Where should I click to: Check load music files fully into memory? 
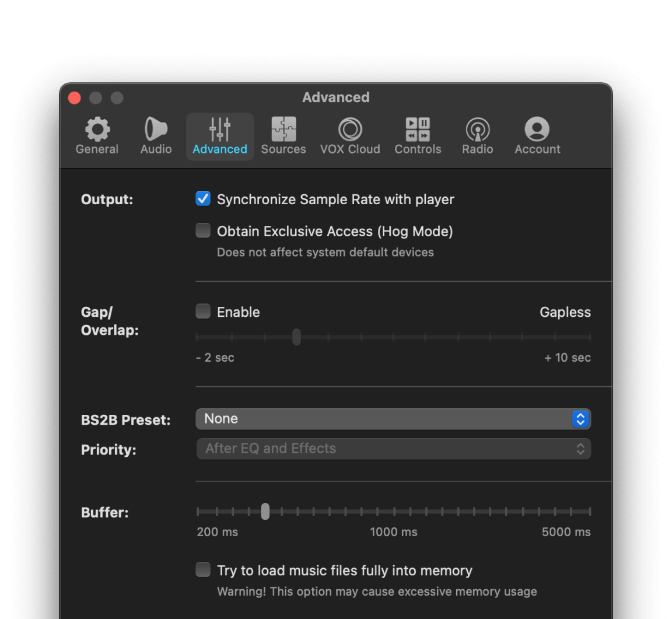[x=203, y=570]
